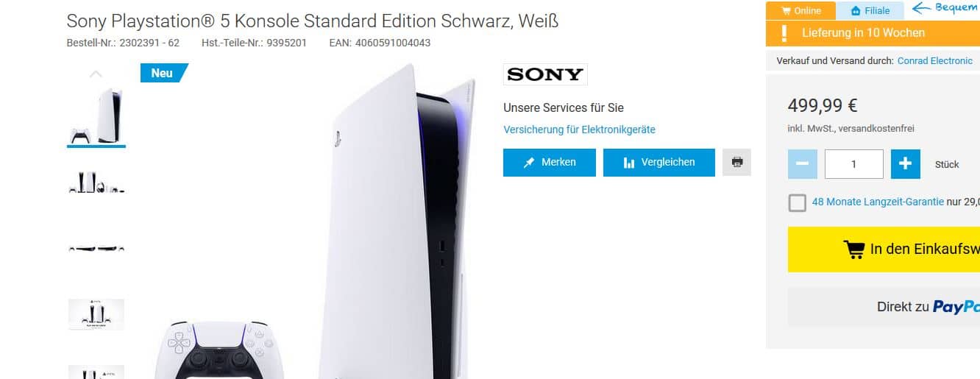Image resolution: width=980 pixels, height=379 pixels.
Task: Click the exclamation icon in delivery banner
Action: [x=784, y=33]
